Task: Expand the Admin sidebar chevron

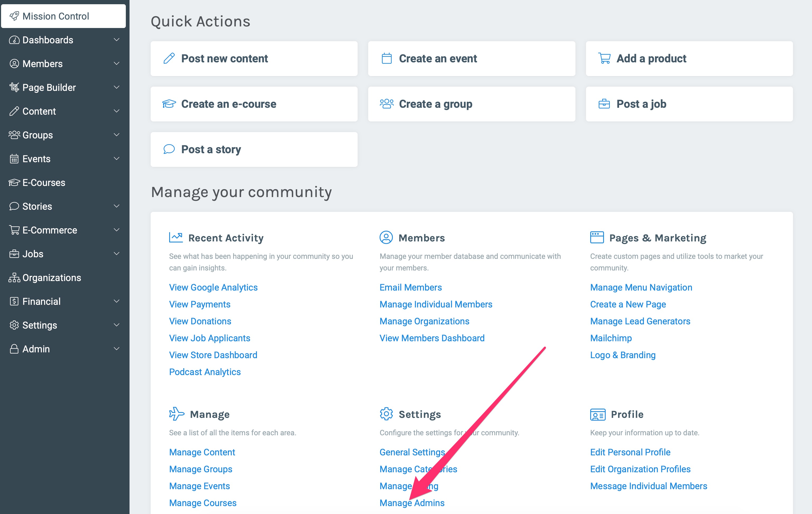Action: 116,348
